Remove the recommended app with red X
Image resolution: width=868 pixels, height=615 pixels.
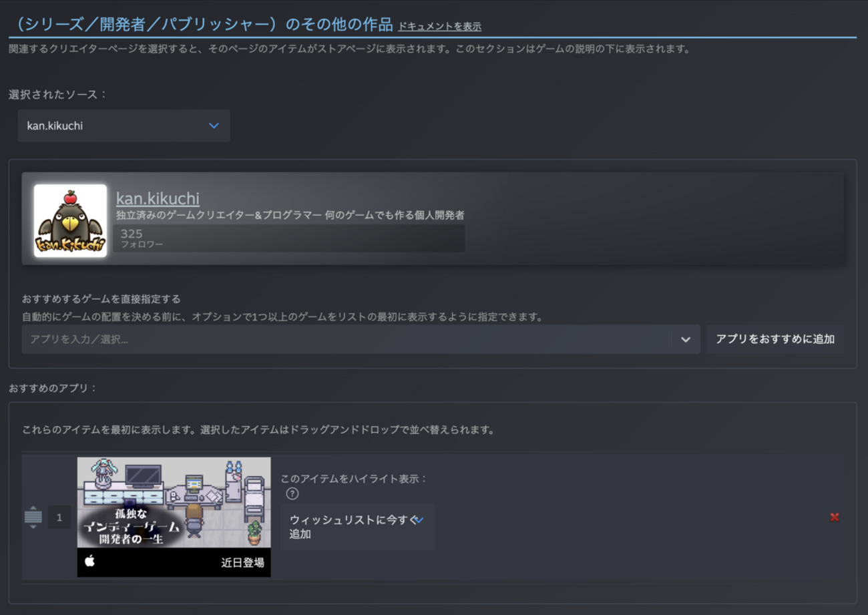(x=835, y=517)
